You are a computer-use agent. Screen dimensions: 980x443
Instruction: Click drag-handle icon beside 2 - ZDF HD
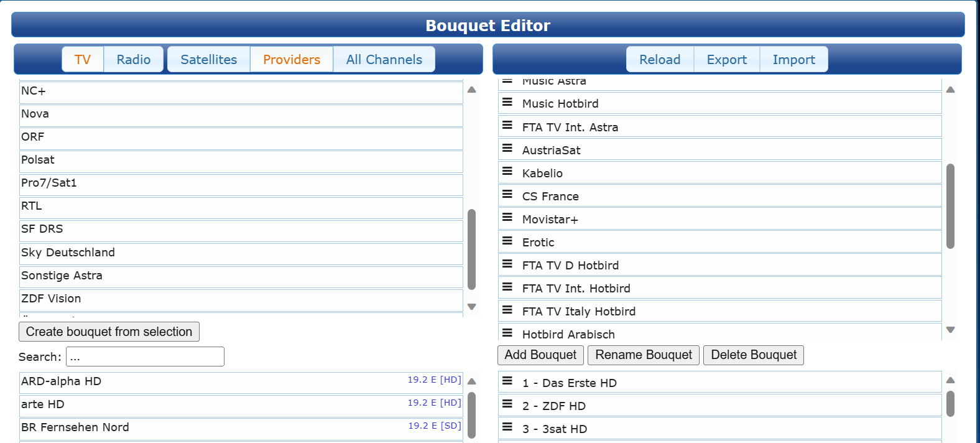[x=507, y=404]
